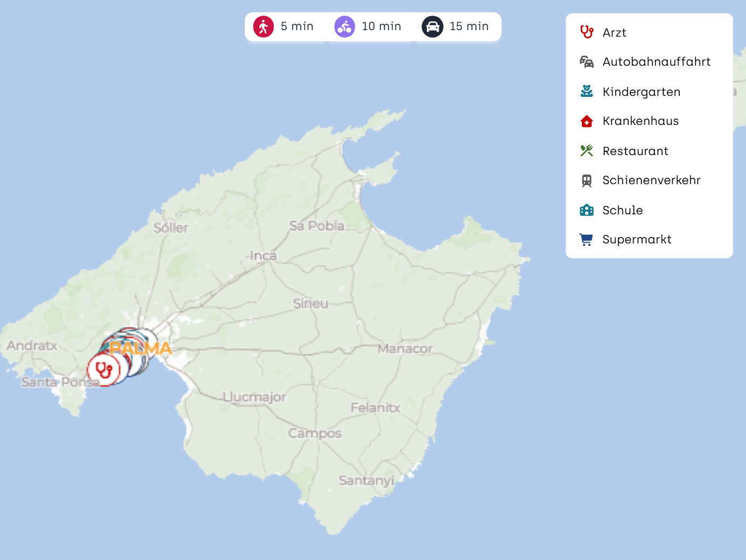746x560 pixels.
Task: Open the doctor marker near Palma
Action: tap(103, 370)
